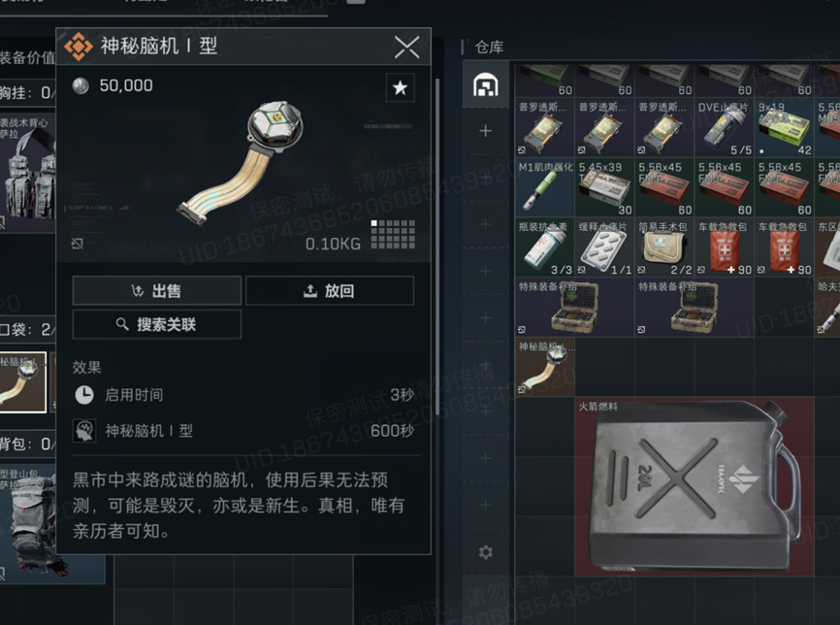
Task: Select the DVE止痛片 painkiller item
Action: pos(725,127)
